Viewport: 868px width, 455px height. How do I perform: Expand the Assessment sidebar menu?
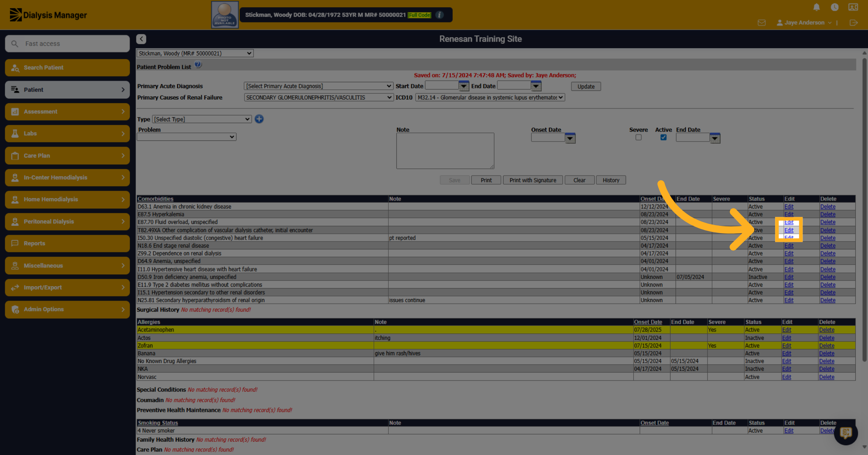click(67, 111)
